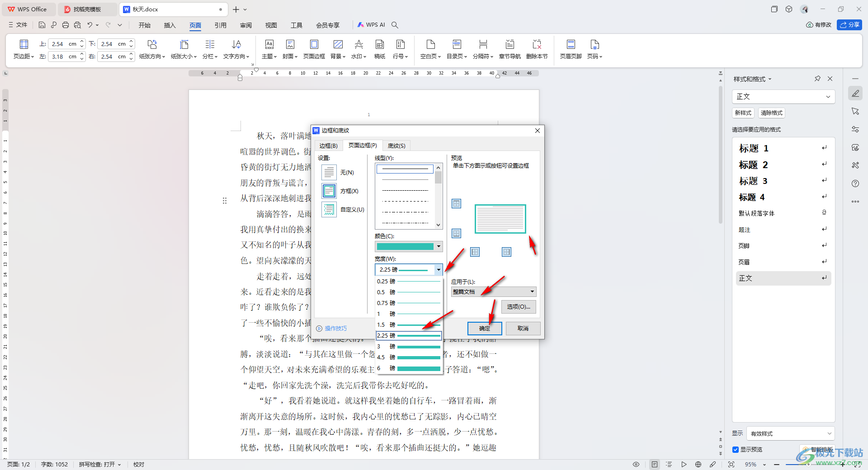Image resolution: width=868 pixels, height=470 pixels.
Task: Open the 封面 cover page tool
Action: point(290,49)
